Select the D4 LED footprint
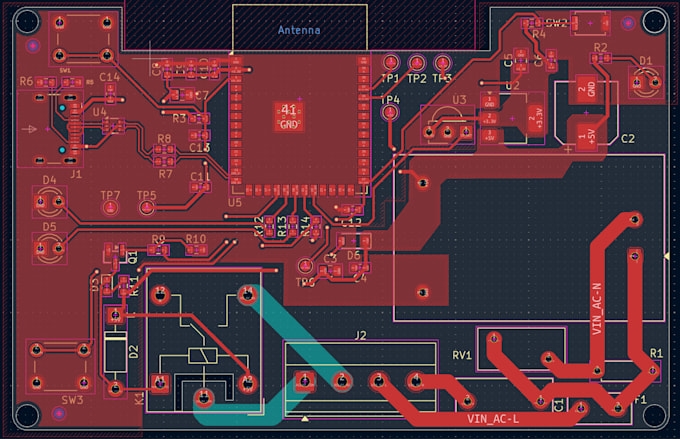 pos(49,202)
